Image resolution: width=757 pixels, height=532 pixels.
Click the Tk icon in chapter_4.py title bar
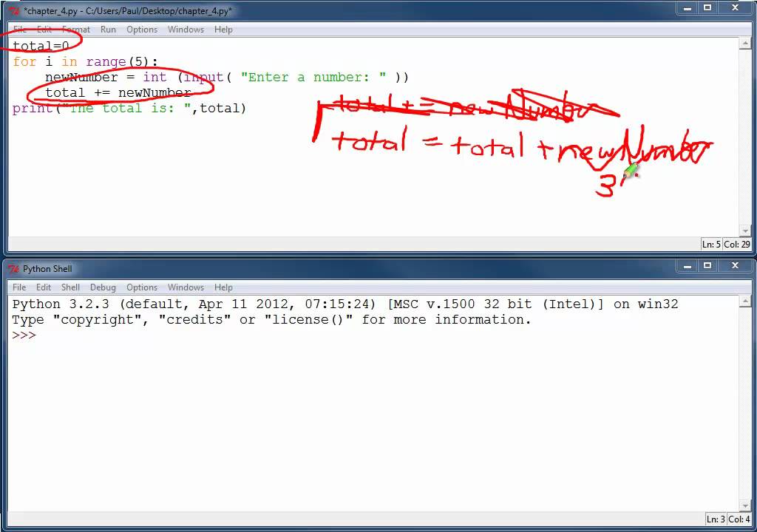[x=15, y=10]
